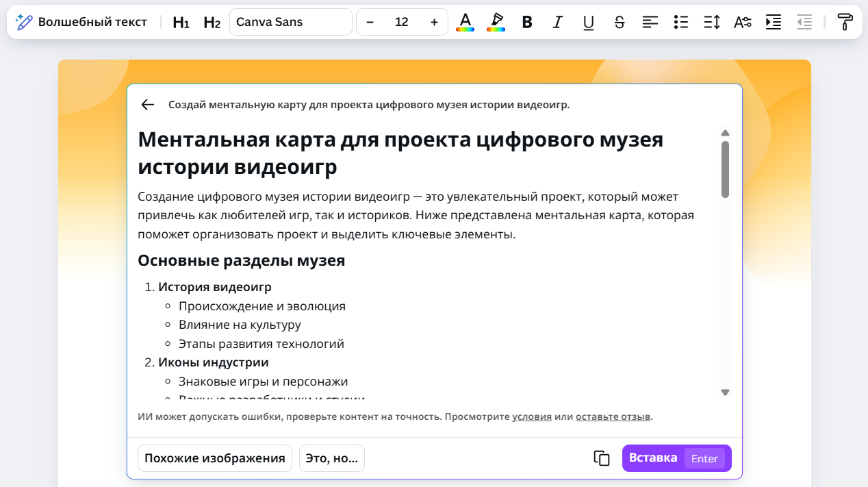Click the copy response icon
The width and height of the screenshot is (868, 487).
click(601, 458)
